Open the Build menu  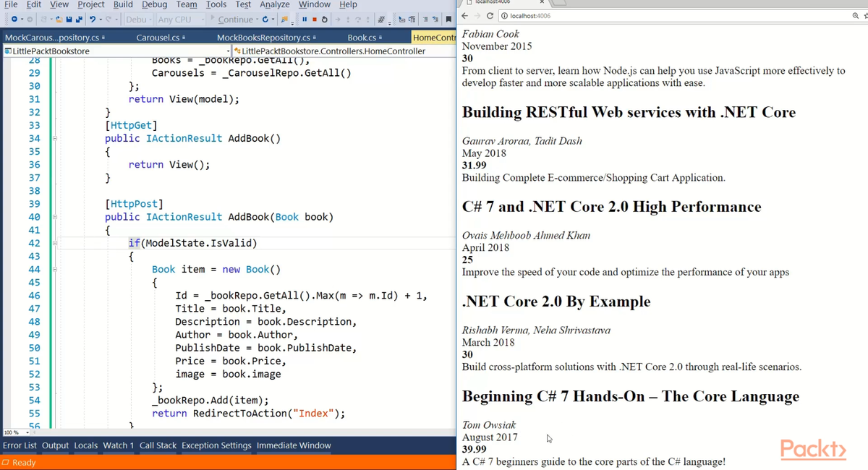123,4
